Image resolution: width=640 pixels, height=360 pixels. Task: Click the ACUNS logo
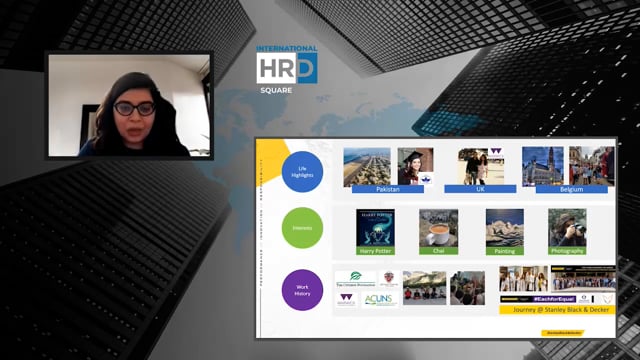click(x=380, y=300)
